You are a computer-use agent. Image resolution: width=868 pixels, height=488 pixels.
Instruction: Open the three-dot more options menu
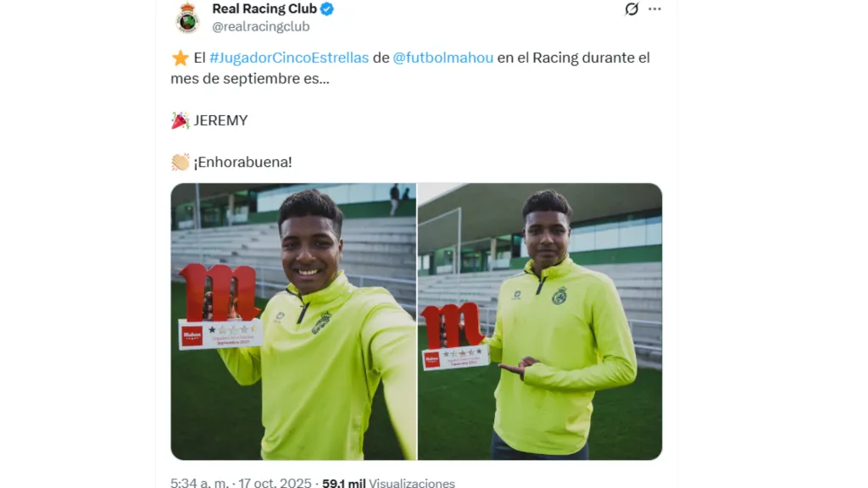(x=655, y=8)
